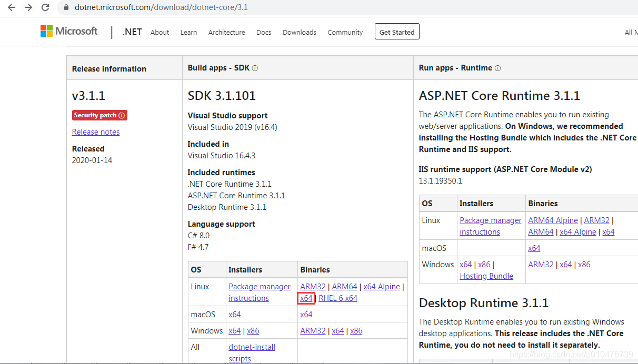This screenshot has height=364, width=638.
Task: Open the Architecture menu item
Action: (226, 32)
